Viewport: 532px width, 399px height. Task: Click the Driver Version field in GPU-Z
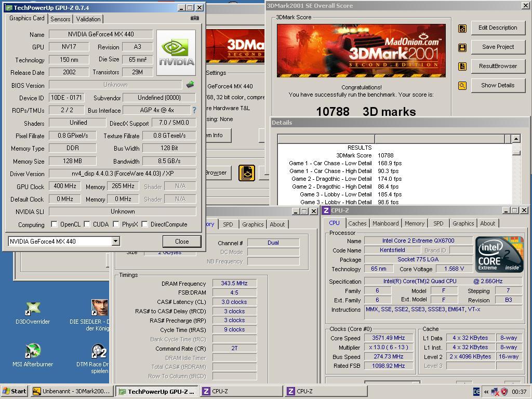[123, 174]
